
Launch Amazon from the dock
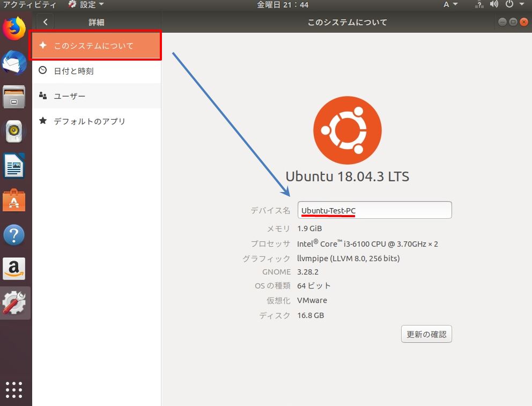coord(14,269)
